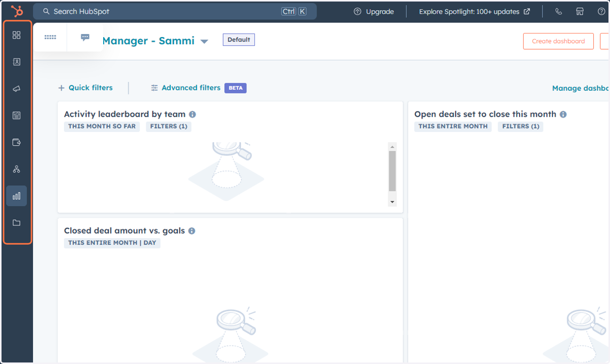Click the Default badge

(239, 40)
